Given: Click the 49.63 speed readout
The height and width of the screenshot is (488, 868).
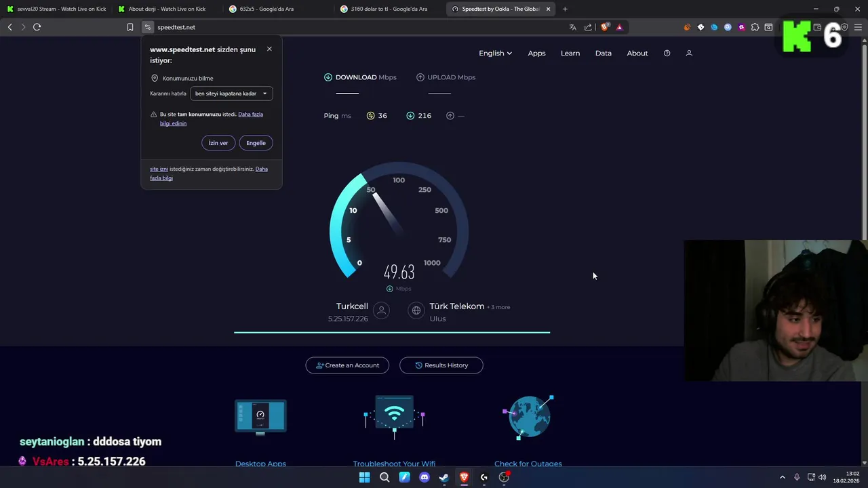Looking at the screenshot, I should coord(399,272).
